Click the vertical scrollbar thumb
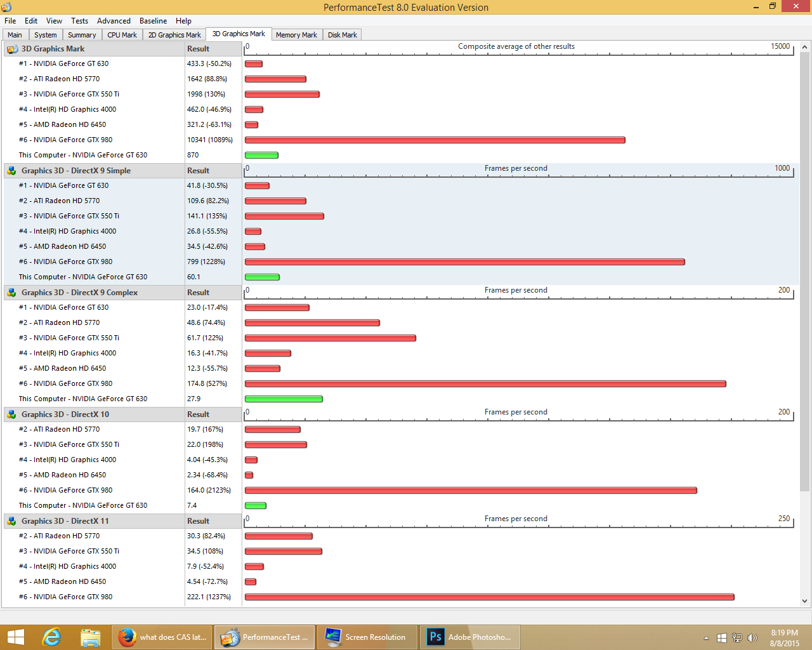Viewport: 812px width, 650px height. point(805,272)
